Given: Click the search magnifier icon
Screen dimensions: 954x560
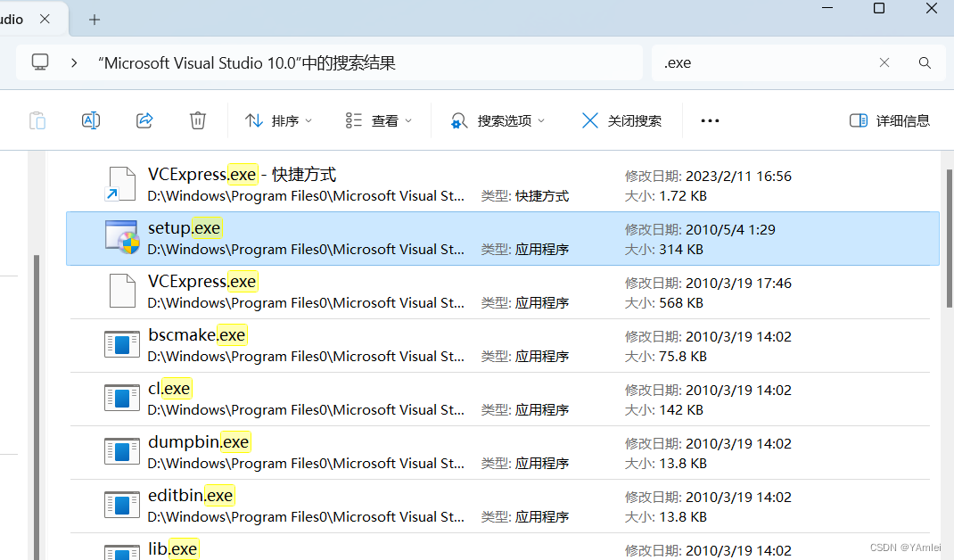Looking at the screenshot, I should pos(925,62).
